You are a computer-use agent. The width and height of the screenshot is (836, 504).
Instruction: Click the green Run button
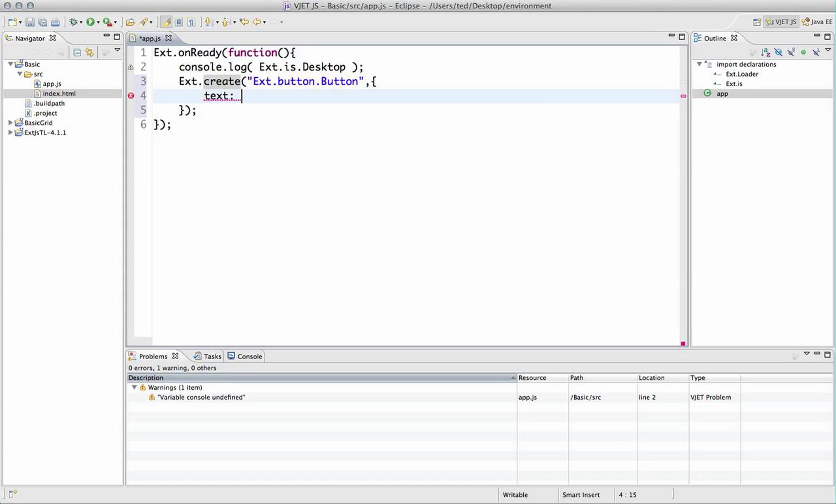91,22
